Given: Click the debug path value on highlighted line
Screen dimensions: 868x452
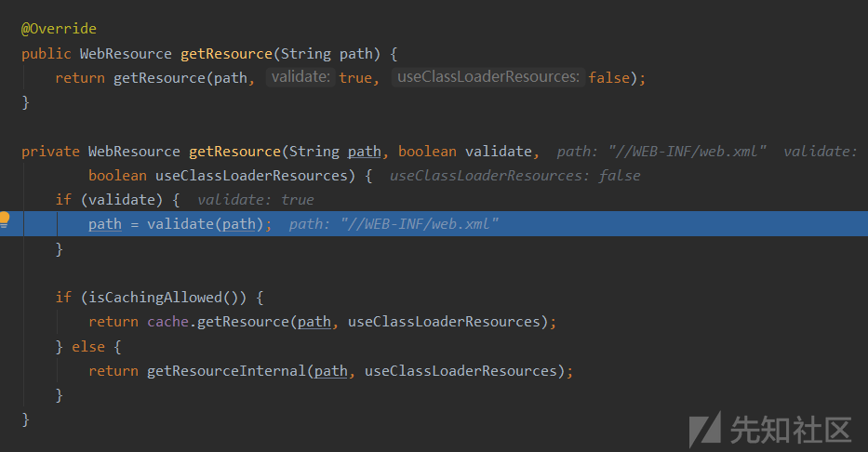Looking at the screenshot, I should point(394,224).
